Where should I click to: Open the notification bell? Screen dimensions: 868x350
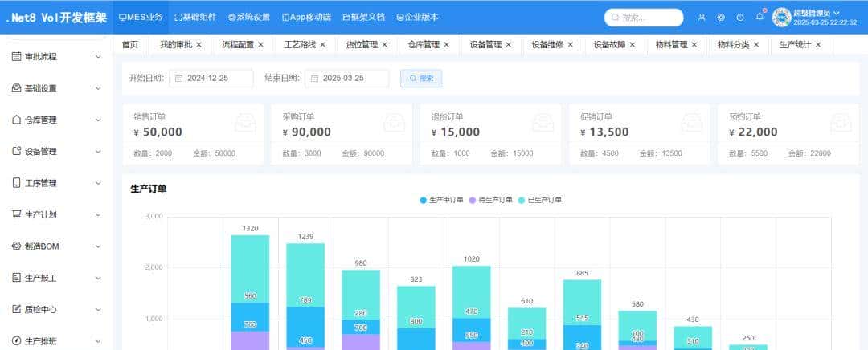click(x=759, y=17)
